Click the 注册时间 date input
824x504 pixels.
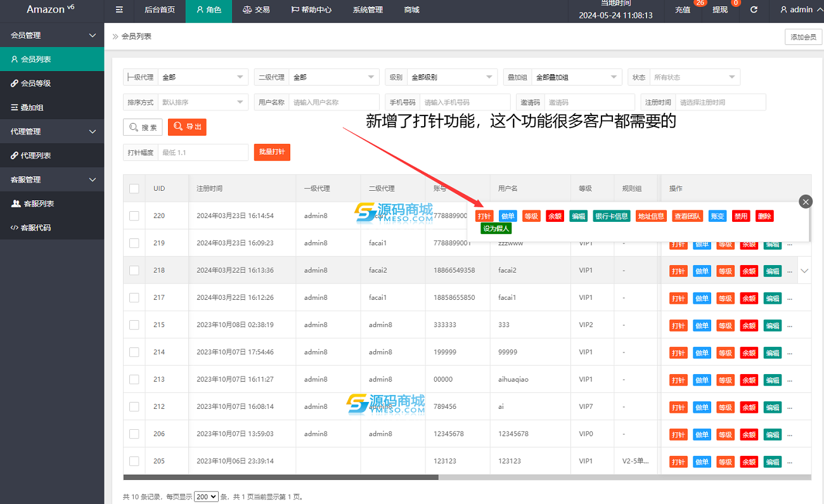point(721,102)
